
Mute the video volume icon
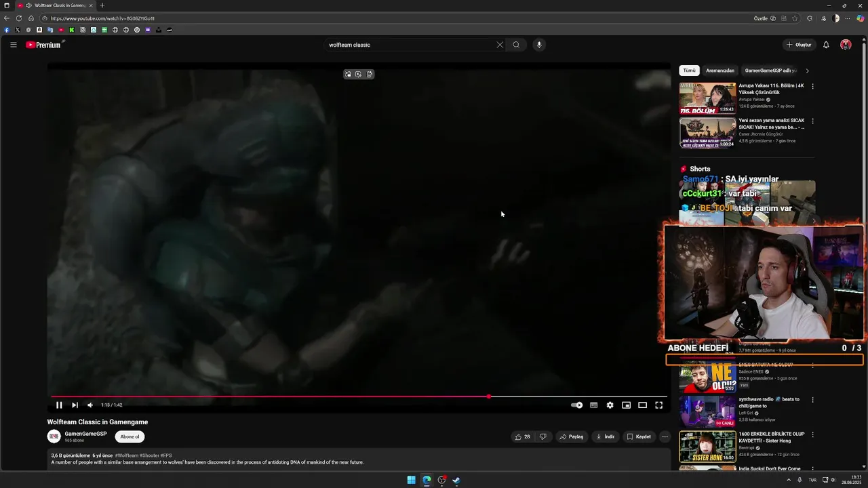coord(90,405)
